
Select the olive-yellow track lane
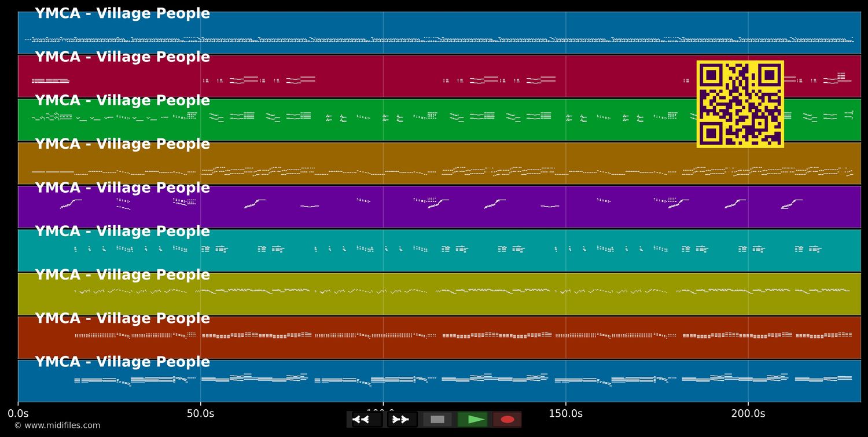pyautogui.click(x=439, y=294)
